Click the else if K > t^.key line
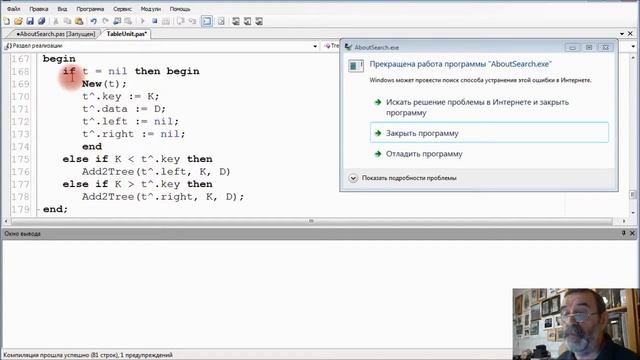This screenshot has width=640, height=360. [138, 184]
